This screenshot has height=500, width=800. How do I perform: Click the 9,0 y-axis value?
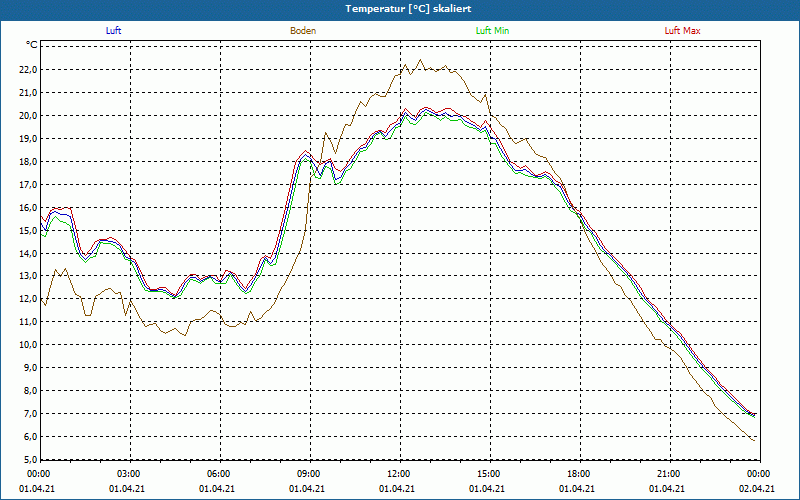tap(30, 367)
